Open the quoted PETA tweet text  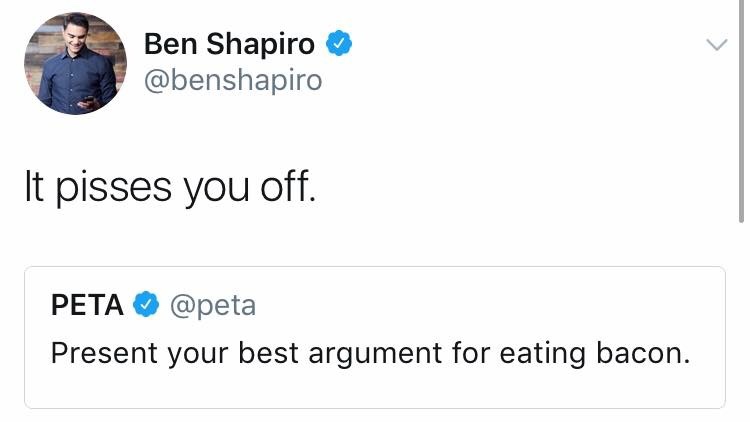point(370,353)
